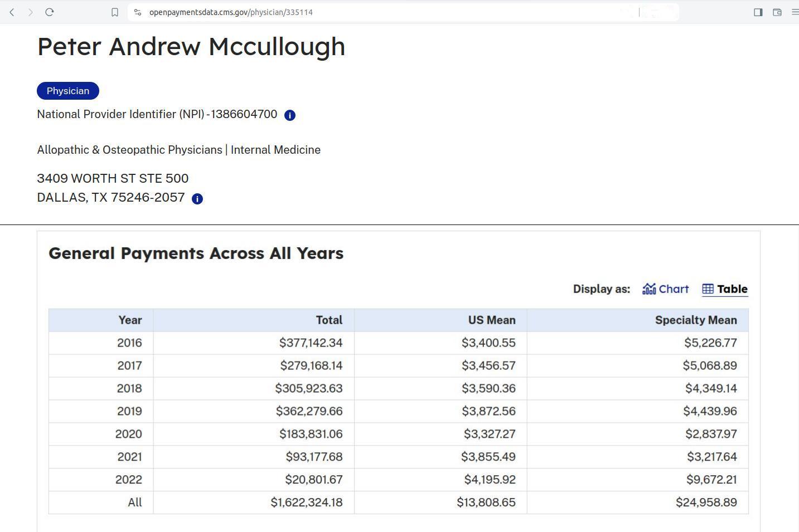
Task: Select the Table display option
Action: pyautogui.click(x=724, y=289)
